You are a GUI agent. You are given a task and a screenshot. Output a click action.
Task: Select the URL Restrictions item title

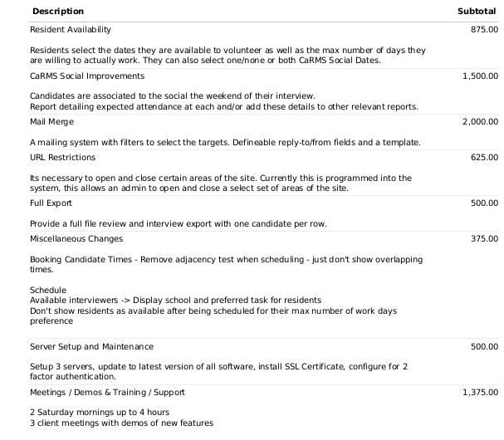coord(62,158)
